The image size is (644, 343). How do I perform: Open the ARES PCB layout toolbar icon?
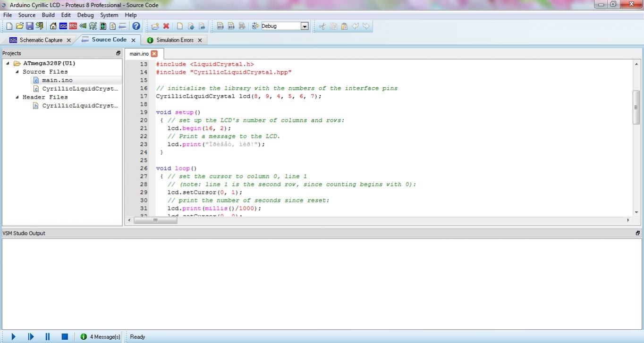(x=73, y=26)
